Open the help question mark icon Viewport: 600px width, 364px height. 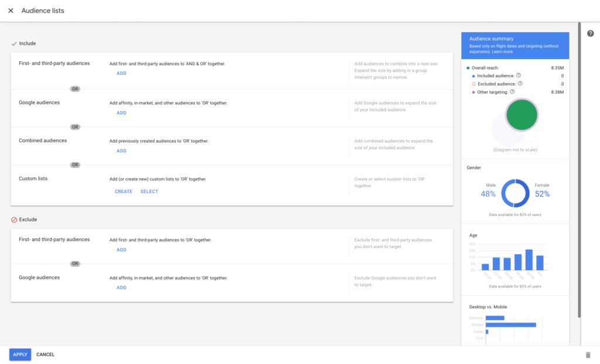[591, 33]
